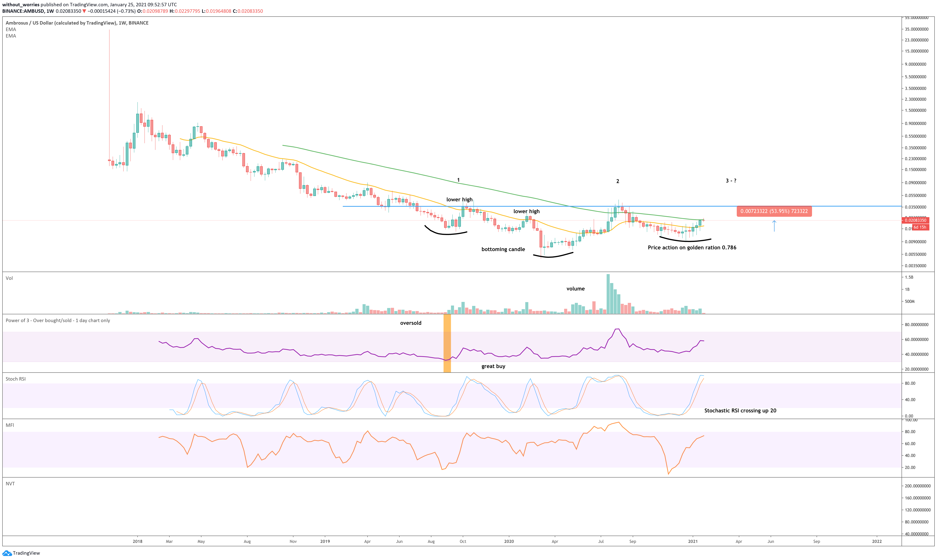Click the 2019 label on time axis
Image resolution: width=937 pixels, height=560 pixels.
324,541
